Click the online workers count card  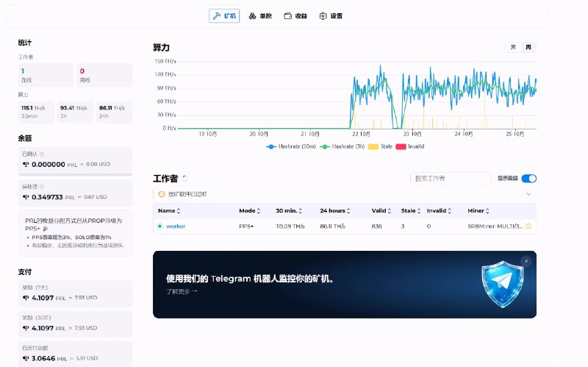[46, 75]
